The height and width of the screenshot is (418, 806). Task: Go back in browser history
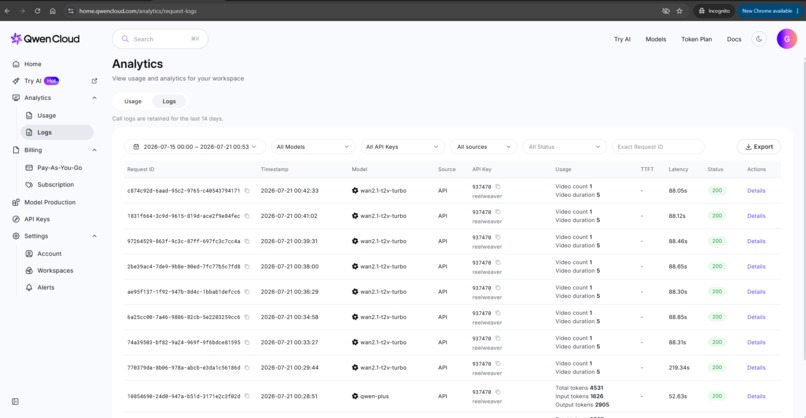[x=7, y=11]
